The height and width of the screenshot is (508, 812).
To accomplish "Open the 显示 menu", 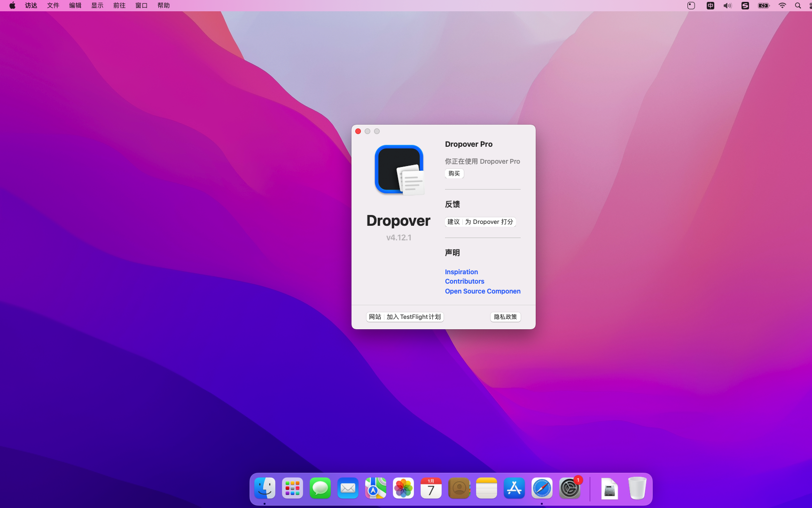I will click(97, 6).
